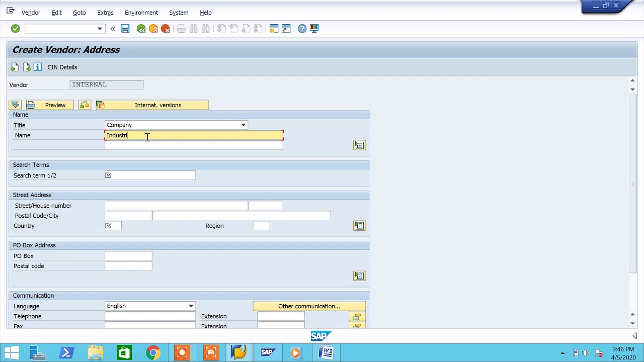Click the Next Screen page icon

(x=27, y=67)
